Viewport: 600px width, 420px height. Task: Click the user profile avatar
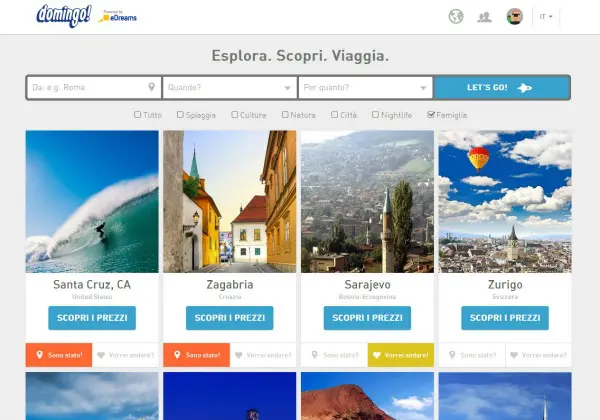pyautogui.click(x=515, y=16)
